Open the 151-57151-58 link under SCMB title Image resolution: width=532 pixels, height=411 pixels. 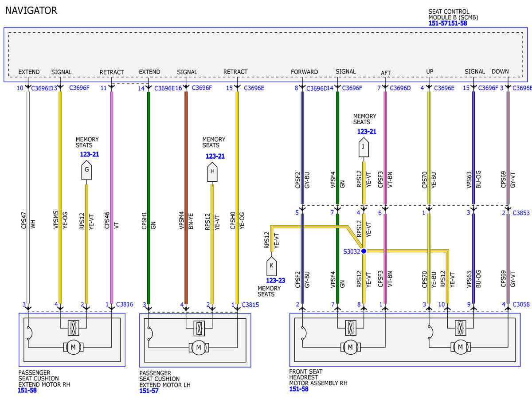point(448,23)
